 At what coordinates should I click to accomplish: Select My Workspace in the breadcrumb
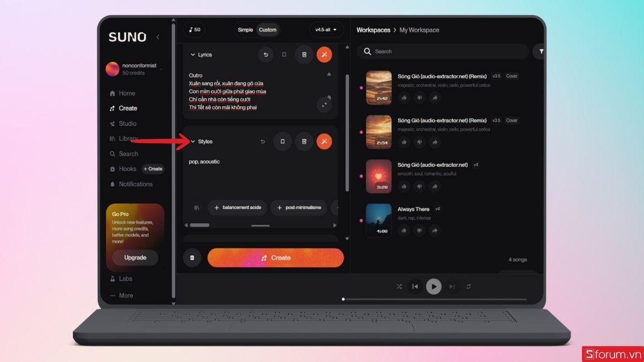[x=419, y=30]
